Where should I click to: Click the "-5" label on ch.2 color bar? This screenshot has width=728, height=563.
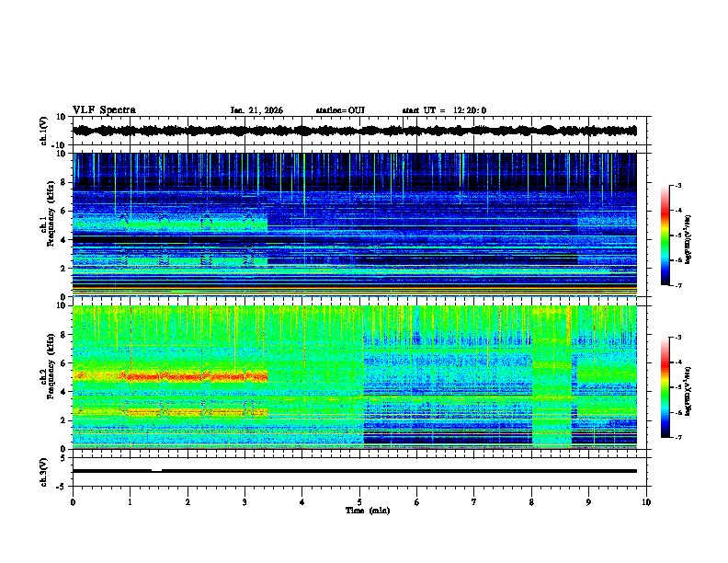click(678, 387)
